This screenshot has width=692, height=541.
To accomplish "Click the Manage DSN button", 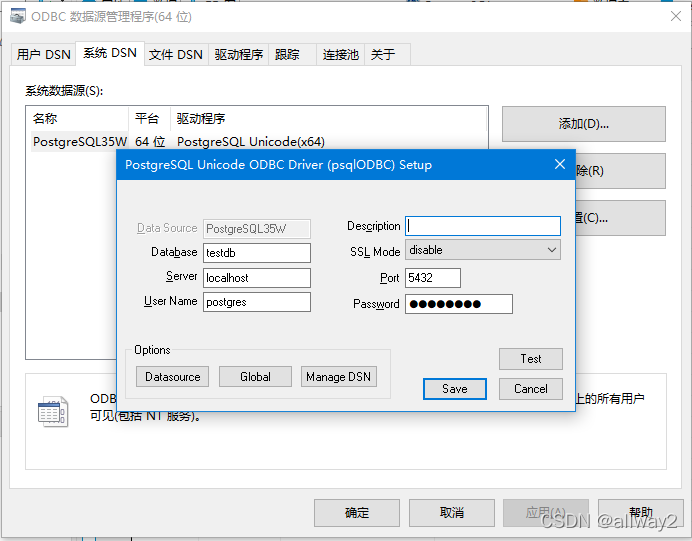I will (x=338, y=376).
